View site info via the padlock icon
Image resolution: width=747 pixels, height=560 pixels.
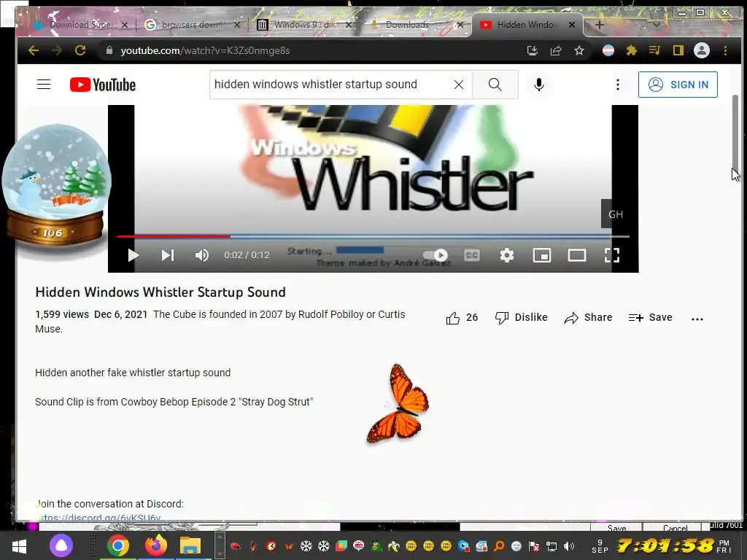[109, 50]
